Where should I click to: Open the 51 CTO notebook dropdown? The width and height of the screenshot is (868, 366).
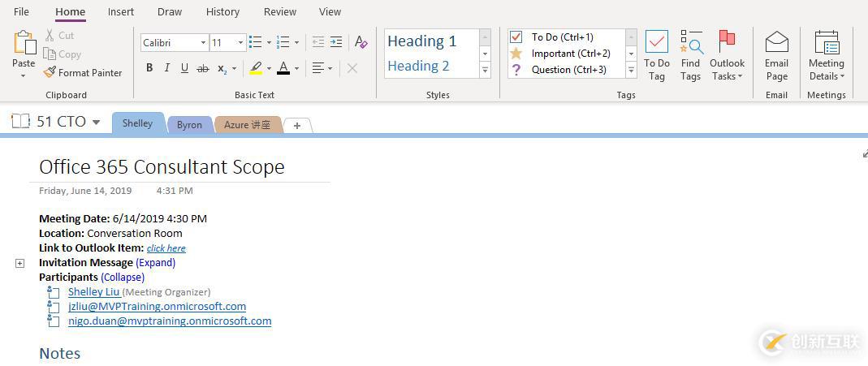(97, 123)
